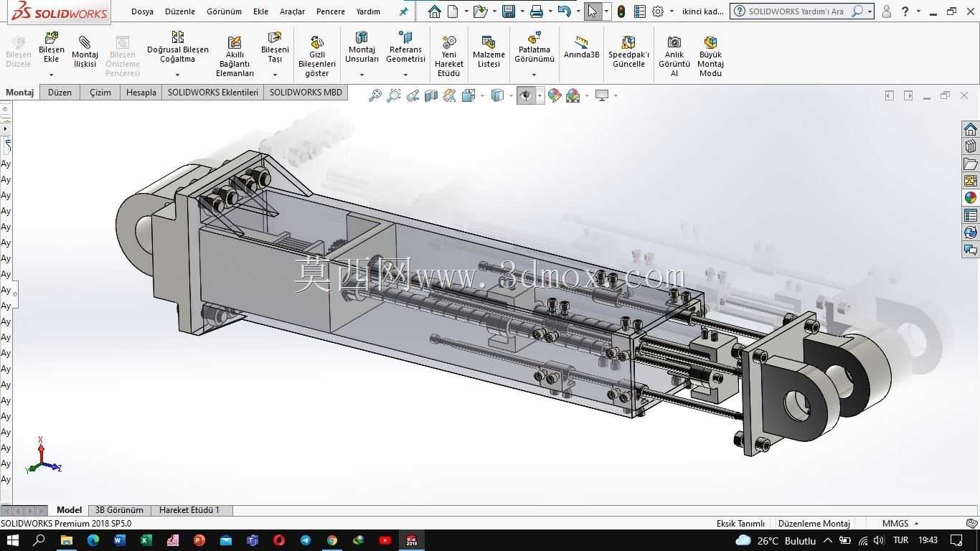Click the Gizli Bileşenleri göster icon

pyautogui.click(x=317, y=42)
